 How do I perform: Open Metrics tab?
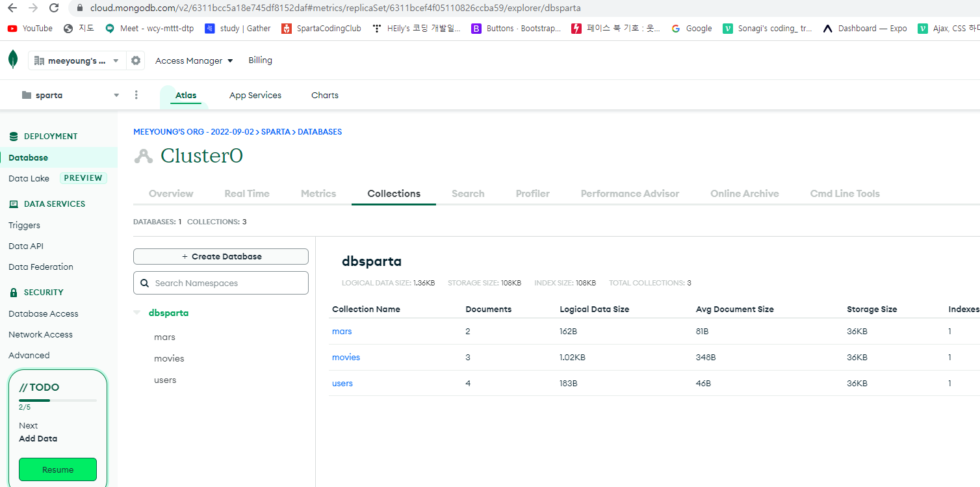coord(318,194)
